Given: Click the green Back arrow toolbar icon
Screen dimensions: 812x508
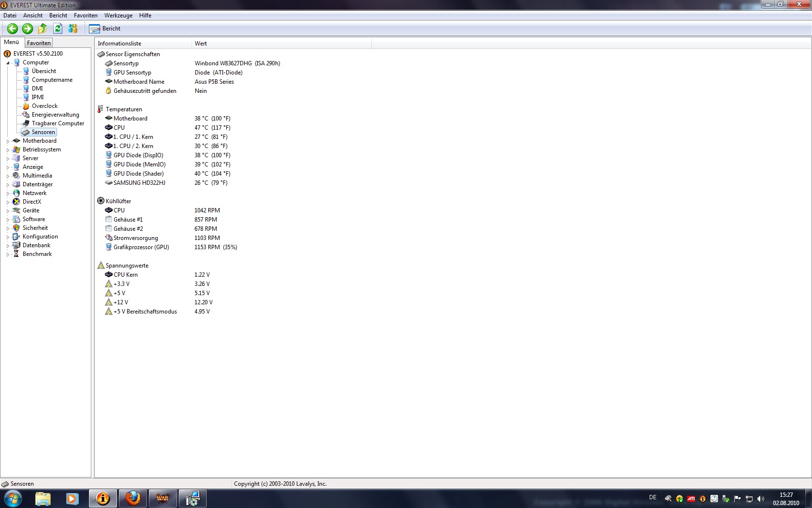Looking at the screenshot, I should tap(13, 29).
